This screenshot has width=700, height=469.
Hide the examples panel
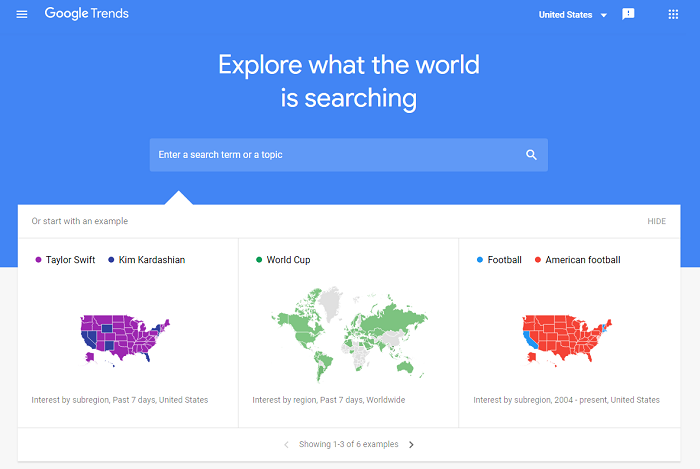(656, 221)
